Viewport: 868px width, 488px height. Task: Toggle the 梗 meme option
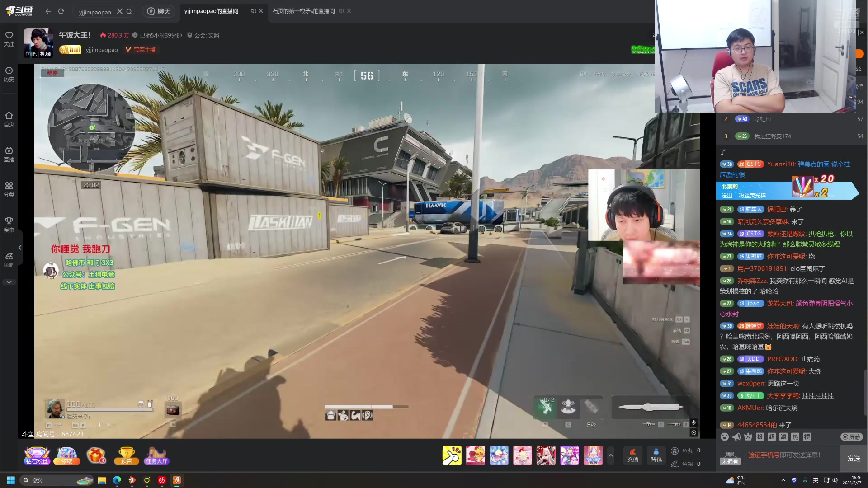(x=807, y=436)
